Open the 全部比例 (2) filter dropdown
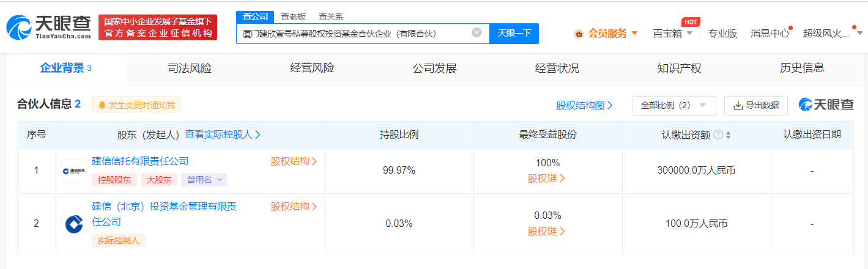This screenshot has width=868, height=269. [673, 105]
